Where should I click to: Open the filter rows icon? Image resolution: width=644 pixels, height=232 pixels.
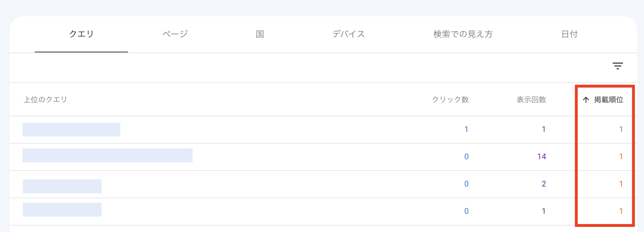click(x=618, y=66)
